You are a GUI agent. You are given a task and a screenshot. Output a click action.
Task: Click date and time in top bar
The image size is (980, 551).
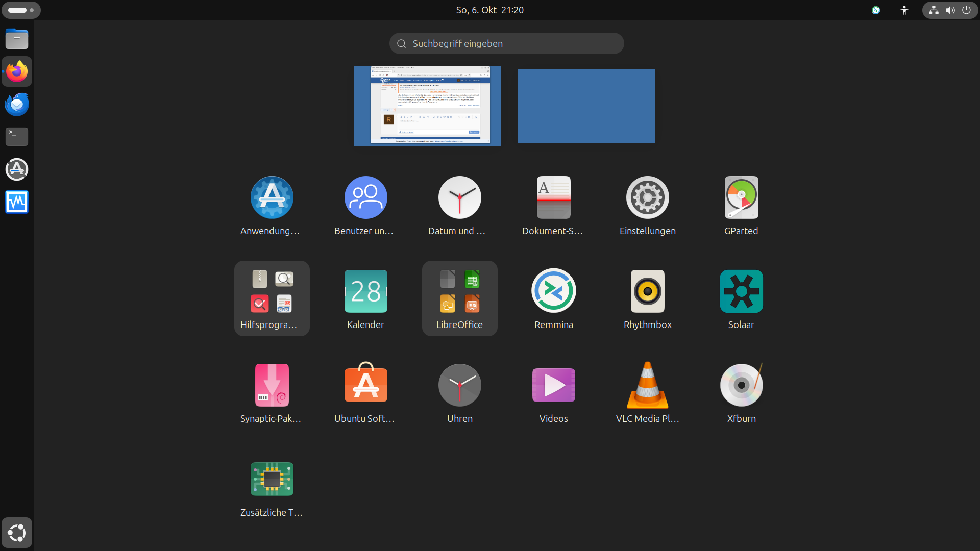point(489,10)
